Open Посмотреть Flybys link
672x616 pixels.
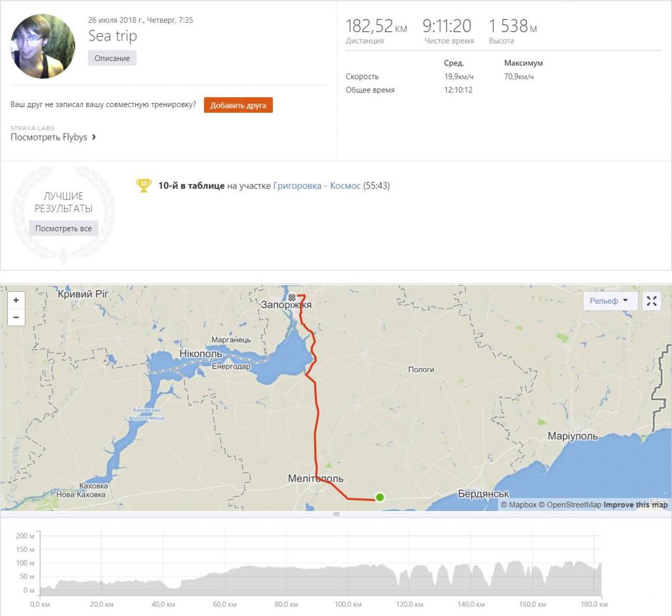[x=49, y=137]
